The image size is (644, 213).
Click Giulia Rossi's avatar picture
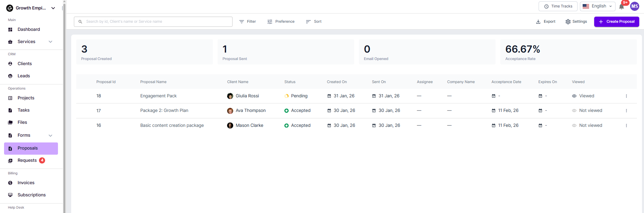tap(230, 96)
